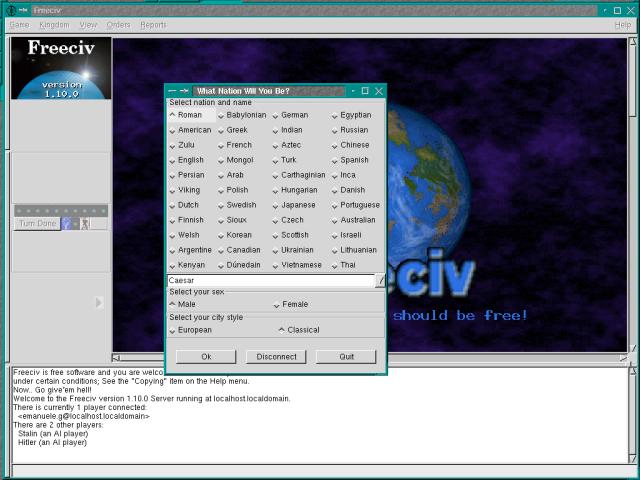Image resolution: width=640 pixels, height=480 pixels.
Task: Click the Disconnect button
Action: click(276, 357)
